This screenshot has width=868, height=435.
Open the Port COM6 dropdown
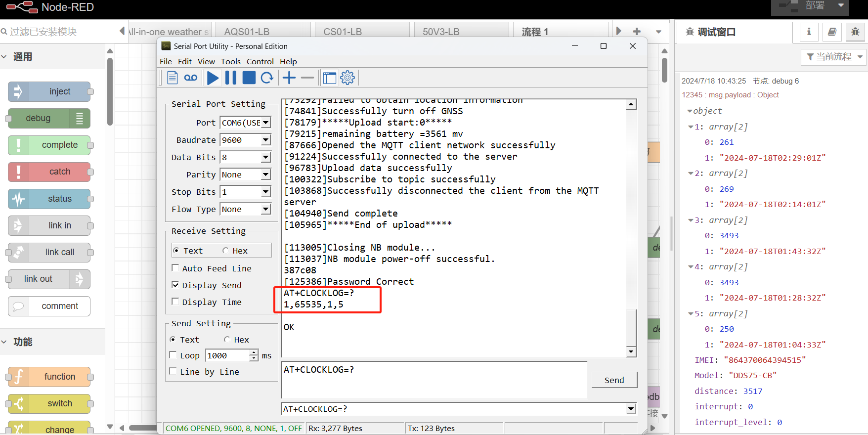(x=265, y=123)
